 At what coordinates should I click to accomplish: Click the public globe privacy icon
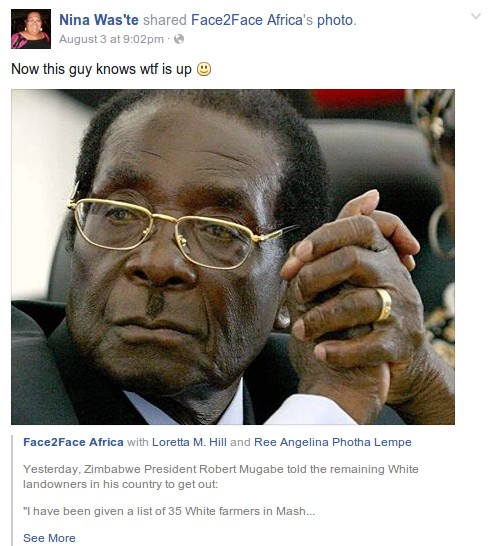179,39
